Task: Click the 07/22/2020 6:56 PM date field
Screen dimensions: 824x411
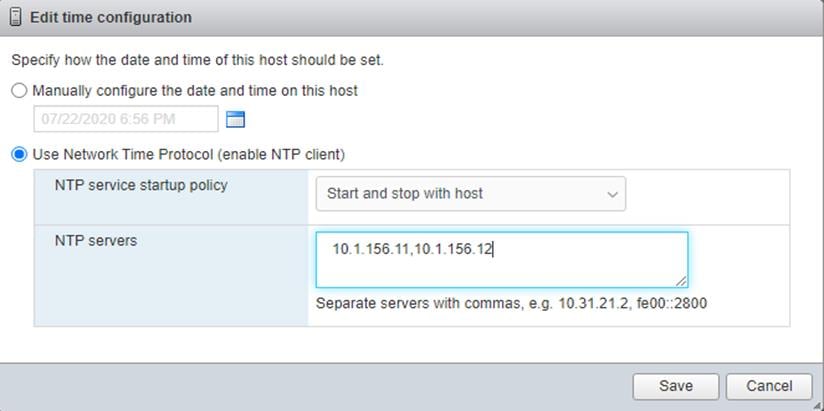Action: tap(126, 119)
